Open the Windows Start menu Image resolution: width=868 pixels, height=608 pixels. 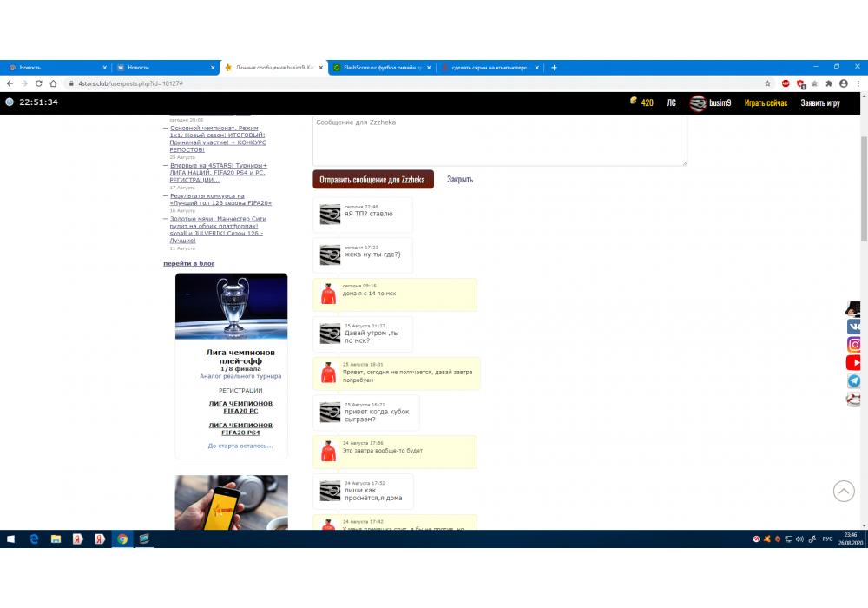10,539
